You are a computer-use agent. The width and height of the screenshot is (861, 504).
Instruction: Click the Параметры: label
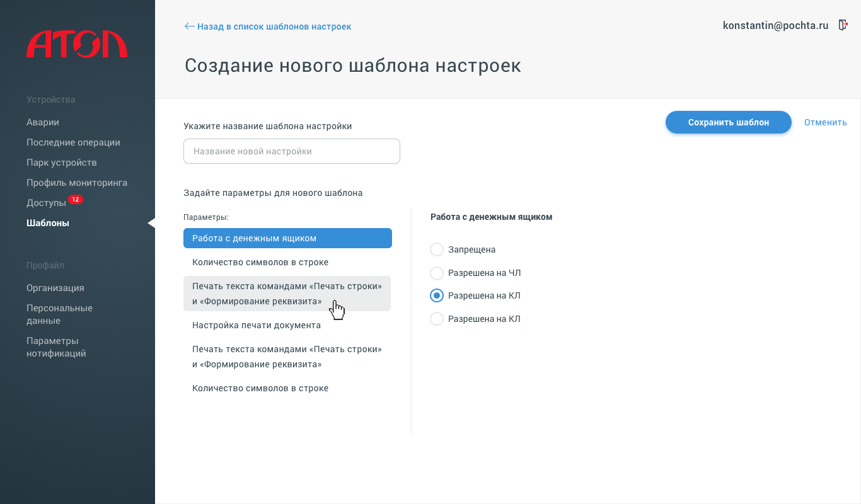[206, 217]
